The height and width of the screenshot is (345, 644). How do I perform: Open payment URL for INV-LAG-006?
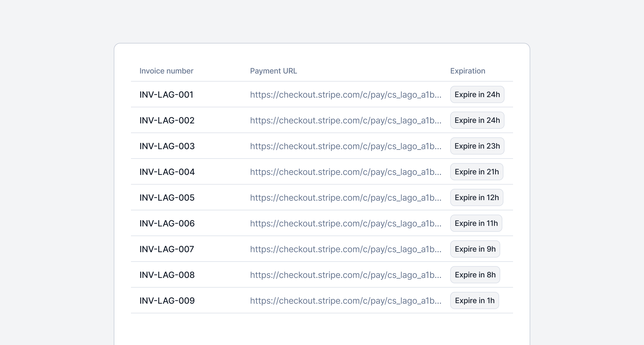346,223
